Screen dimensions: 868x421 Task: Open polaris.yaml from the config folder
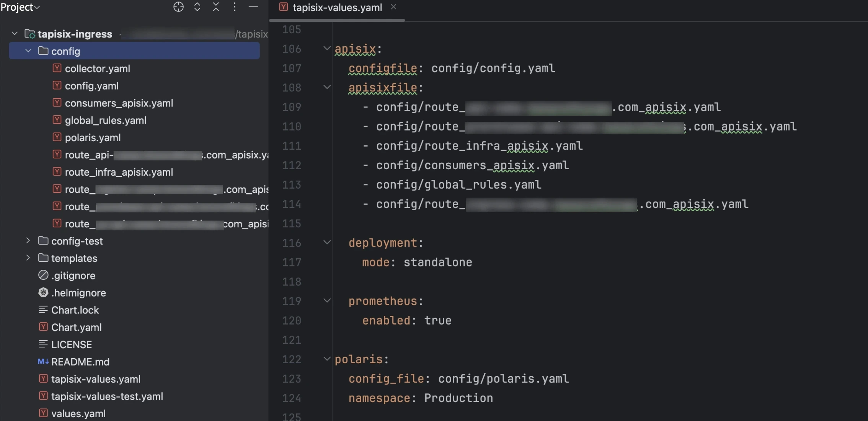tap(93, 137)
